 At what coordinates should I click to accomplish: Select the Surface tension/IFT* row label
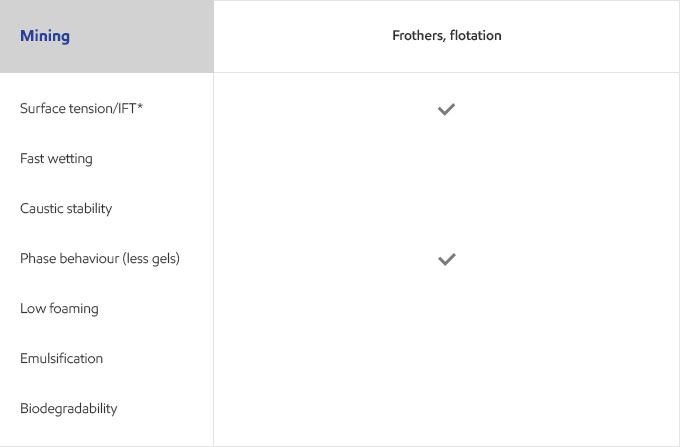pyautogui.click(x=82, y=108)
